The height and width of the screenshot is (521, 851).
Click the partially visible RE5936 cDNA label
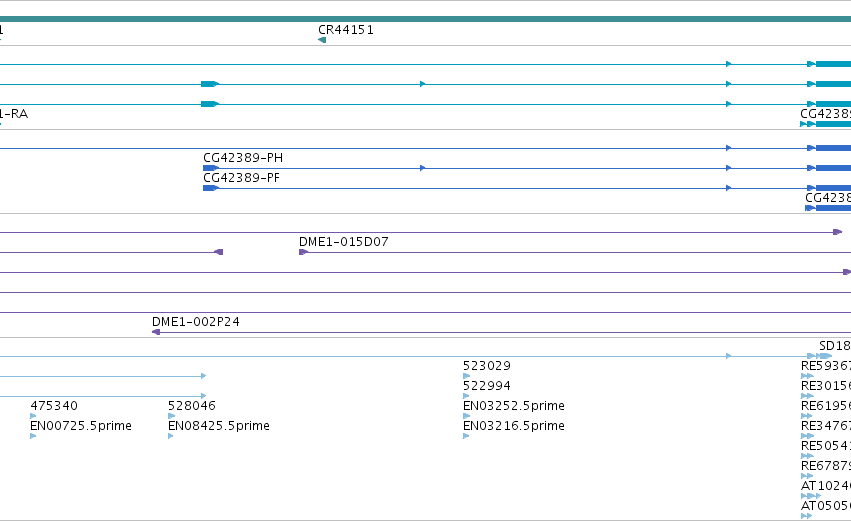coord(825,366)
